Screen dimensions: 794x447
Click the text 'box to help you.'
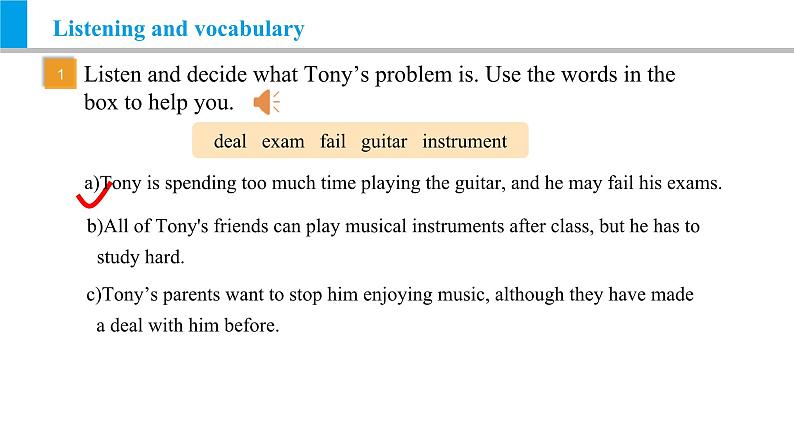point(159,103)
